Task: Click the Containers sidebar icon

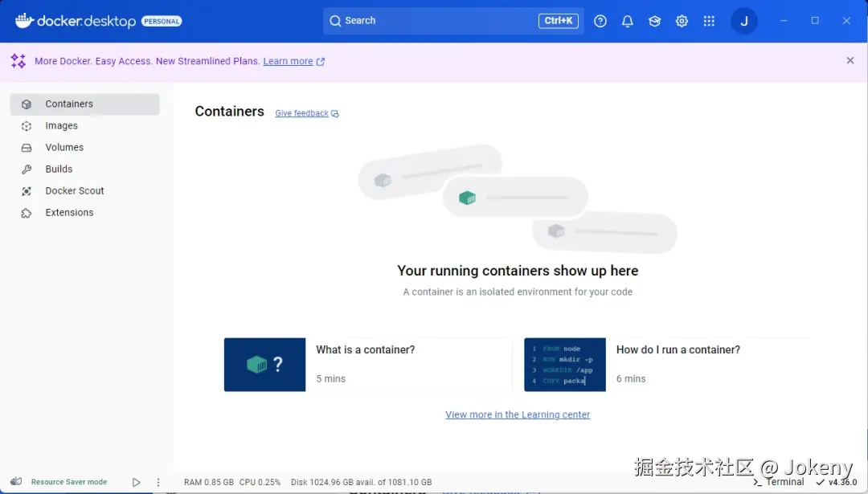Action: [26, 104]
